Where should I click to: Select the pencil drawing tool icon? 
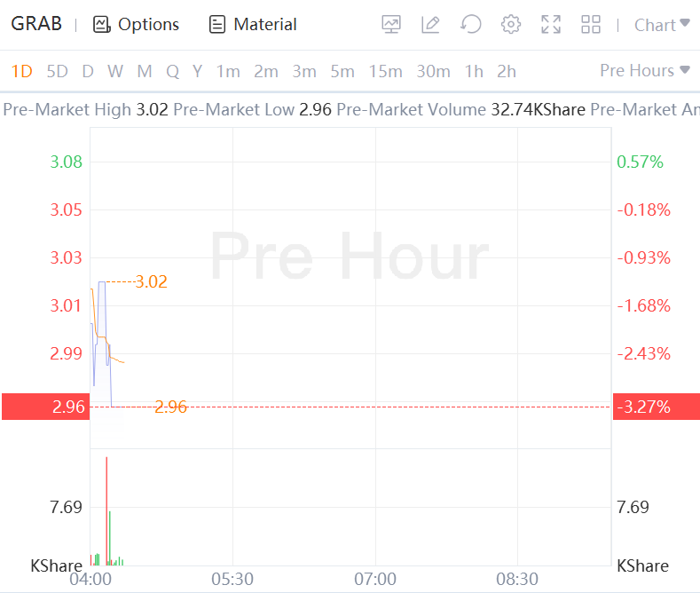pyautogui.click(x=430, y=25)
